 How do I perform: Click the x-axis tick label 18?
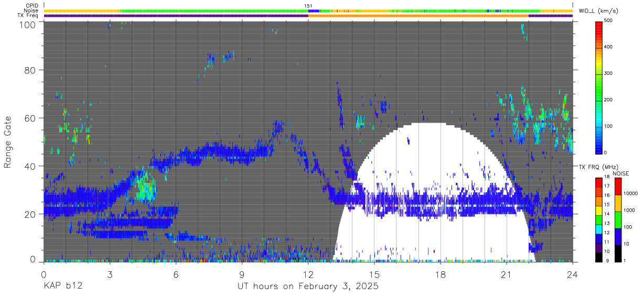tap(441, 274)
